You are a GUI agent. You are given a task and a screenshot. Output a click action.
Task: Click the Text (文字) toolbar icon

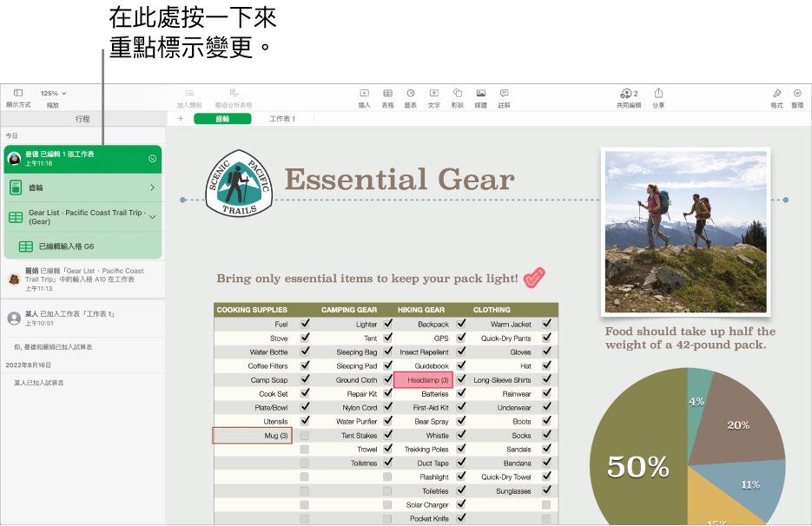pyautogui.click(x=434, y=93)
